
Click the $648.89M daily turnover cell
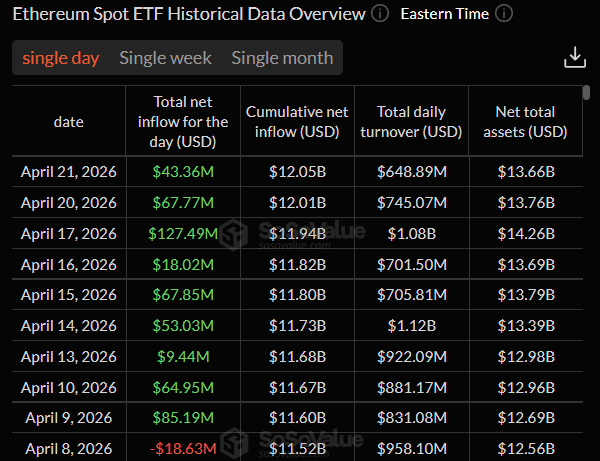[412, 171]
